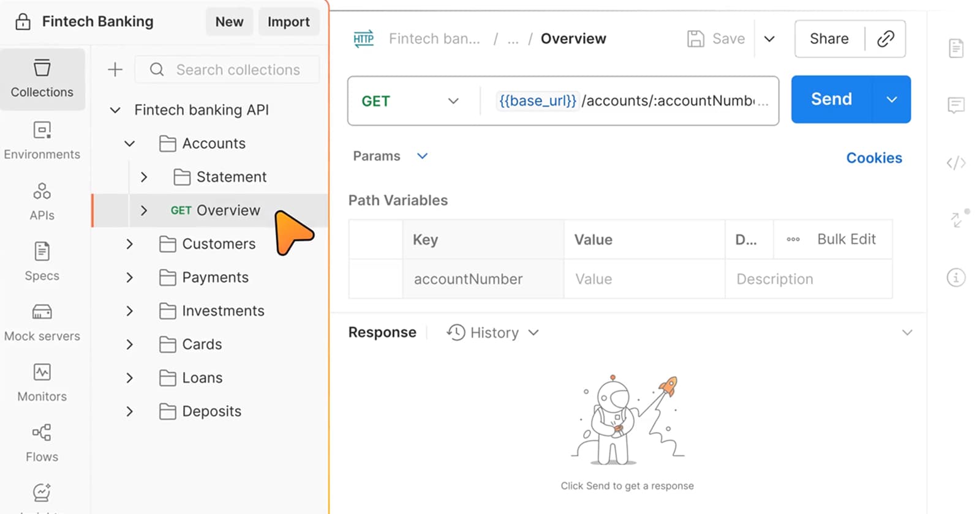The height and width of the screenshot is (514, 980).
Task: Open the documentation icon in right sidebar
Action: [956, 48]
